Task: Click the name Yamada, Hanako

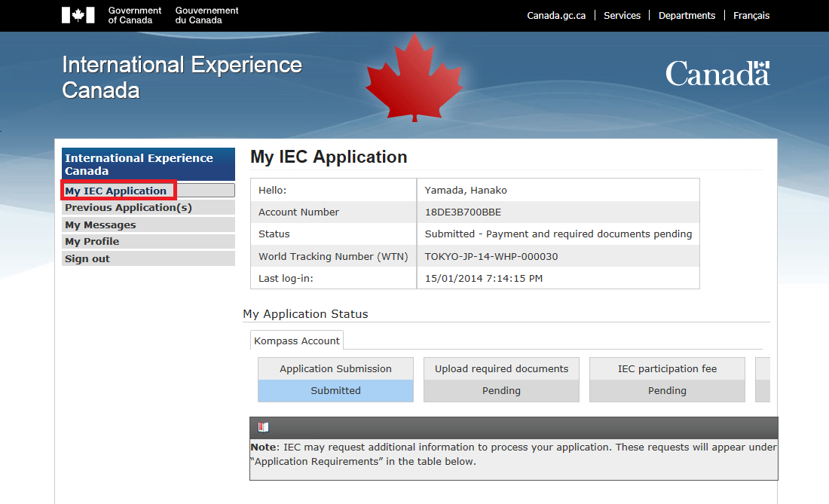Action: point(466,190)
